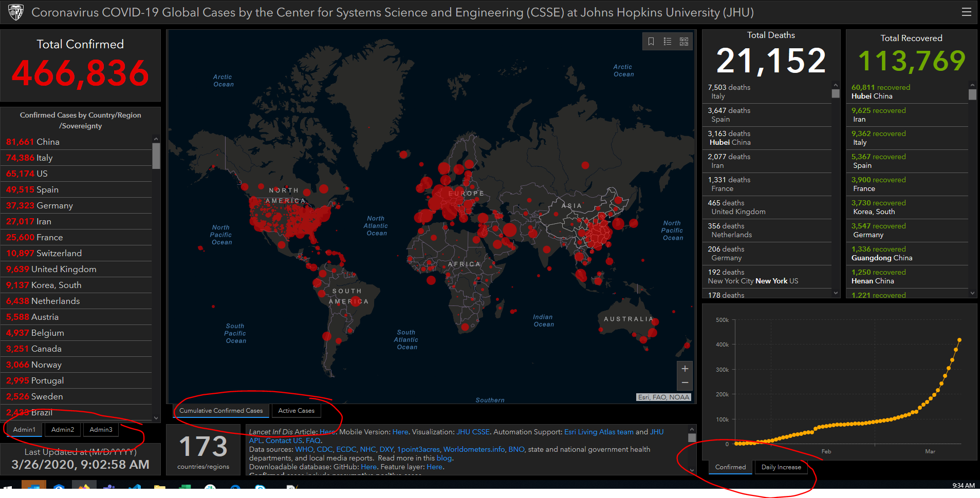Viewport: 980px width, 498px height.
Task: Open the hamburger menu in the header
Action: (x=966, y=12)
